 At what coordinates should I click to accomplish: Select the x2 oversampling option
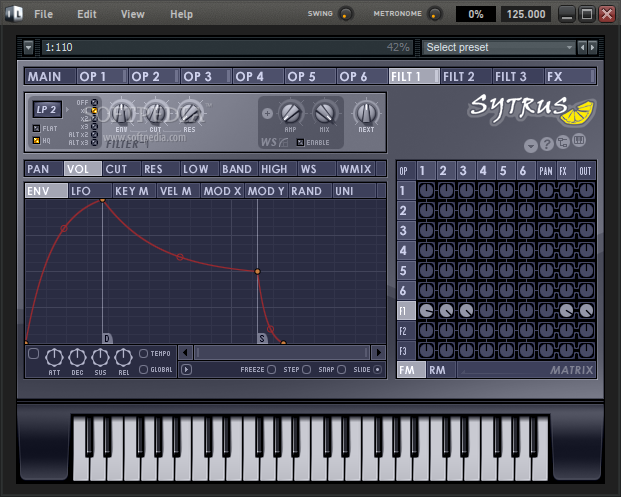pos(94,118)
